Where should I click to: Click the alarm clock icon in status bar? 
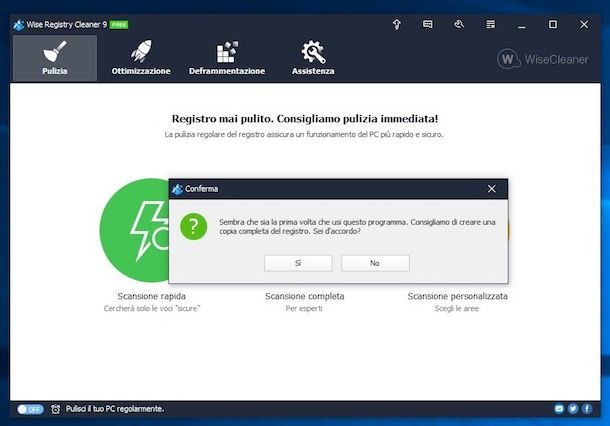click(56, 409)
